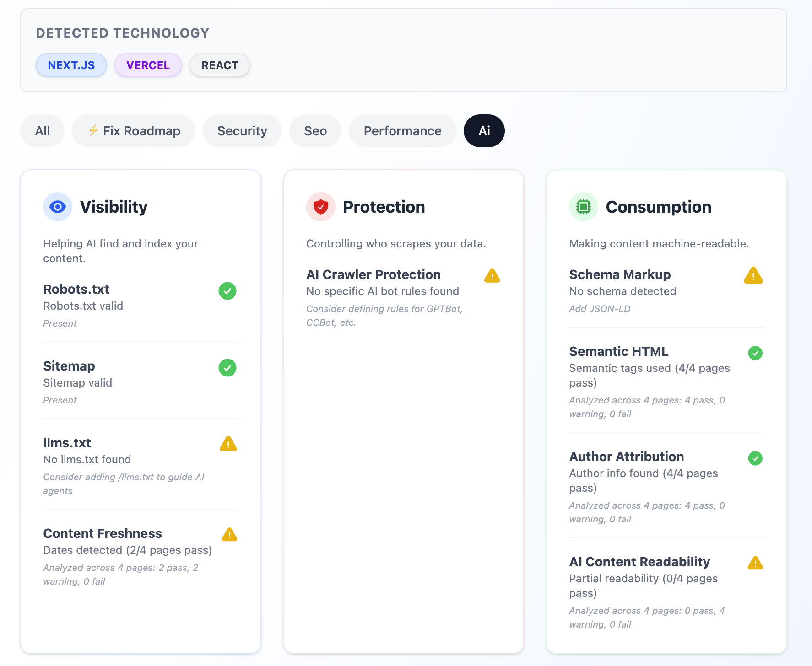Click the warning icon beside Schema Markup

pyautogui.click(x=754, y=276)
